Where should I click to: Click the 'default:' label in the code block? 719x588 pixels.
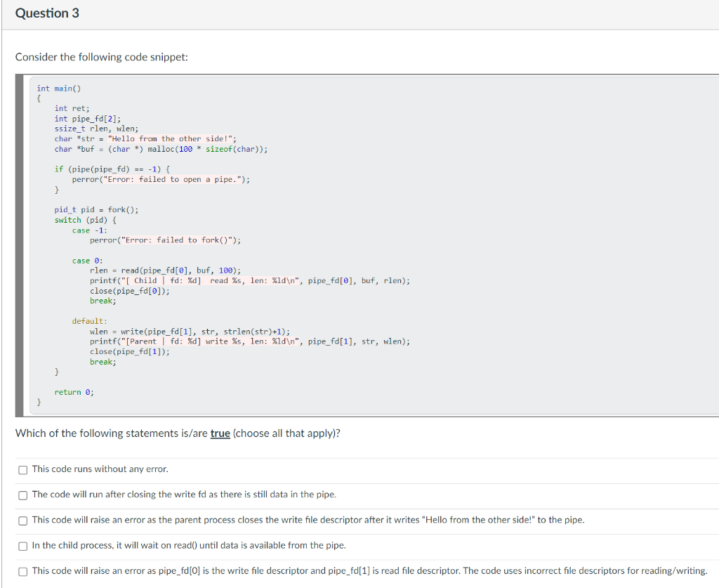pos(89,321)
